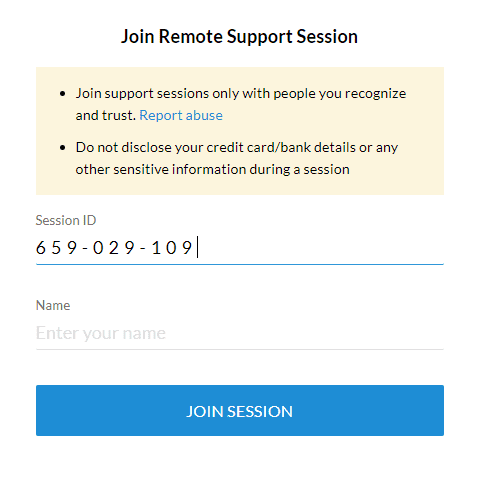Click the second bullet point marker
This screenshot has width=481, height=478.
click(62, 148)
